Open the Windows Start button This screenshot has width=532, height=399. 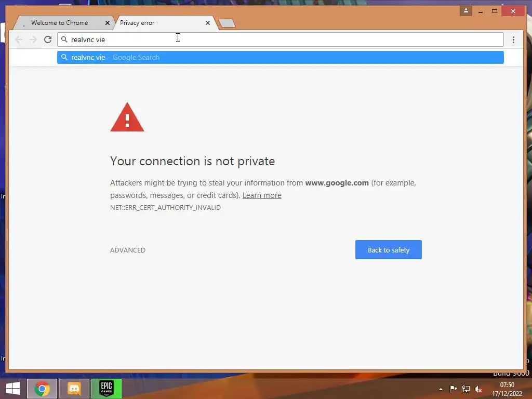tap(13, 389)
